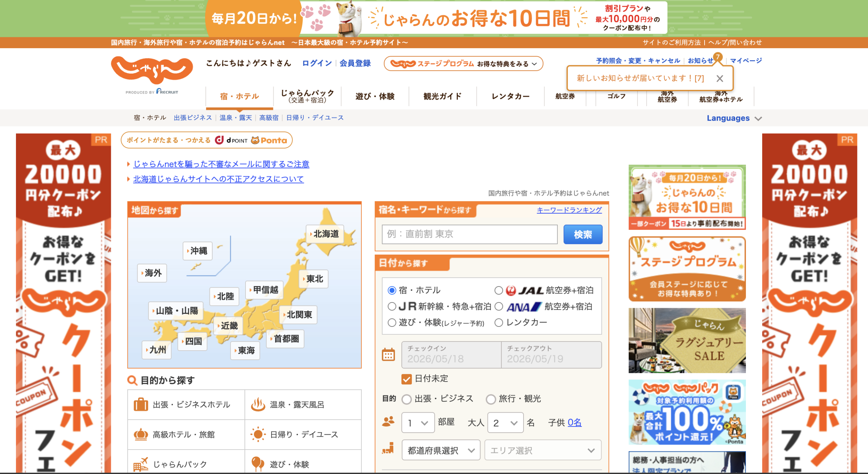Open the 観光ガイド main tab
The height and width of the screenshot is (474, 868).
(x=442, y=96)
